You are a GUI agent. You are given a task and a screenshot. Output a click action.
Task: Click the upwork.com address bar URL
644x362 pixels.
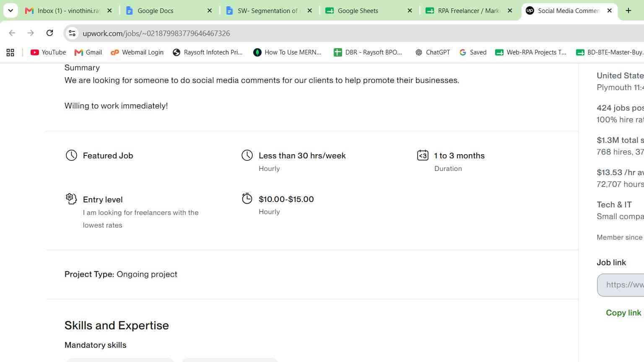point(156,33)
